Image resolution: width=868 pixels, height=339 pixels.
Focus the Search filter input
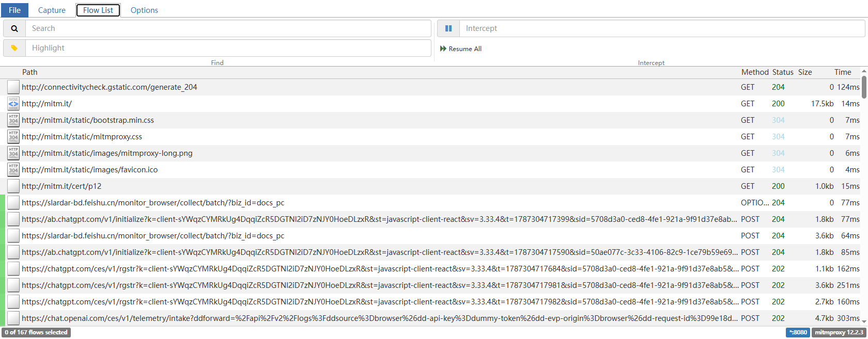click(x=228, y=28)
